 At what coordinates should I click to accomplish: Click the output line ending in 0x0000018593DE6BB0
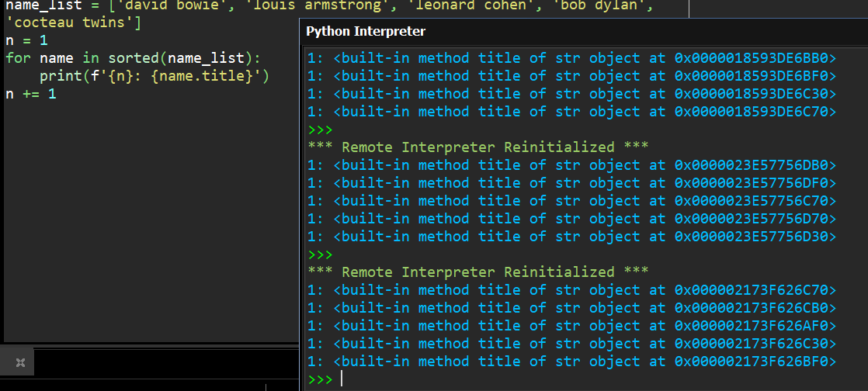pyautogui.click(x=571, y=58)
